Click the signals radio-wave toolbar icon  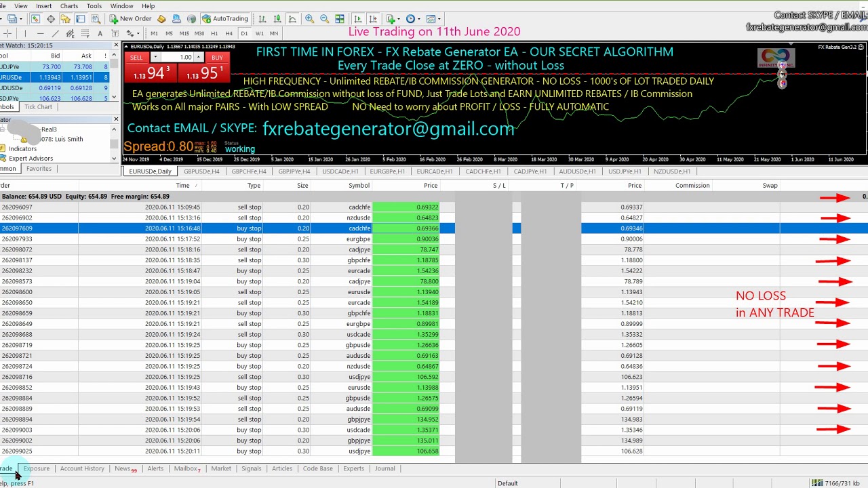click(x=191, y=19)
